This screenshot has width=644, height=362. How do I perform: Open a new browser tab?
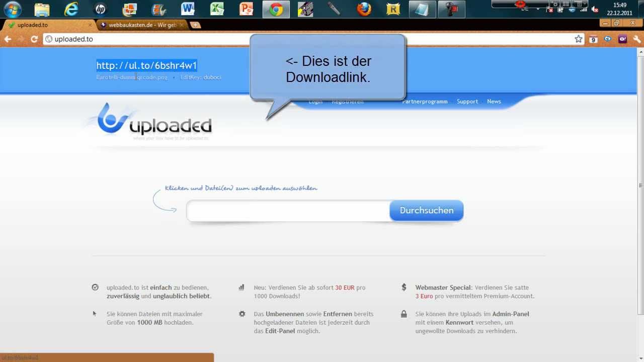point(195,25)
